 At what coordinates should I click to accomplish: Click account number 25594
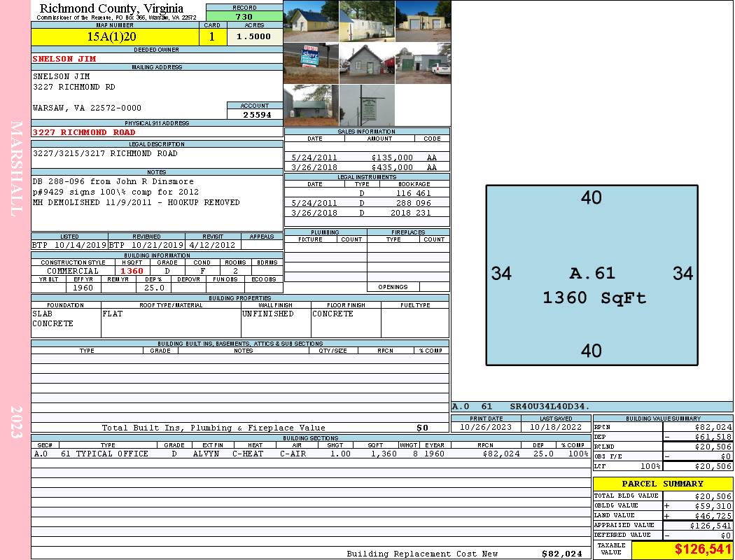257,115
